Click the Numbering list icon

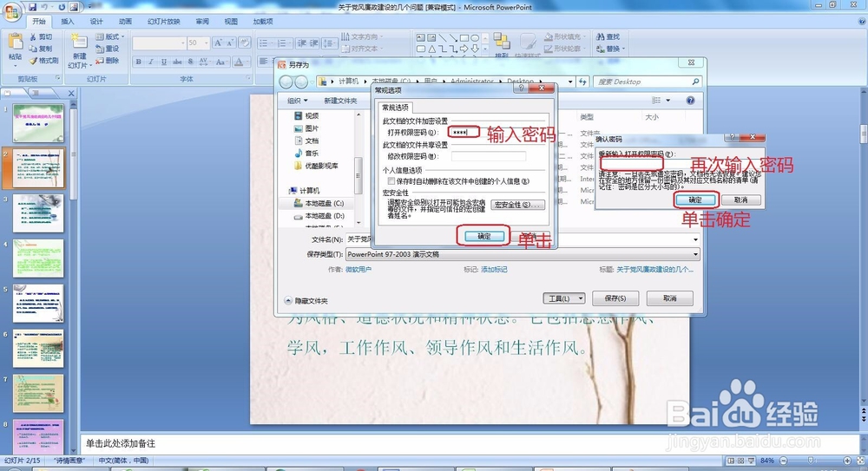point(284,43)
